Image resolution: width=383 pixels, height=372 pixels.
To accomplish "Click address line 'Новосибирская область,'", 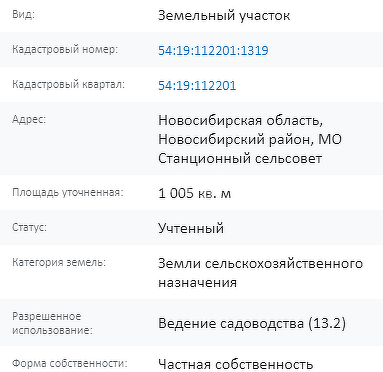I will (240, 120).
